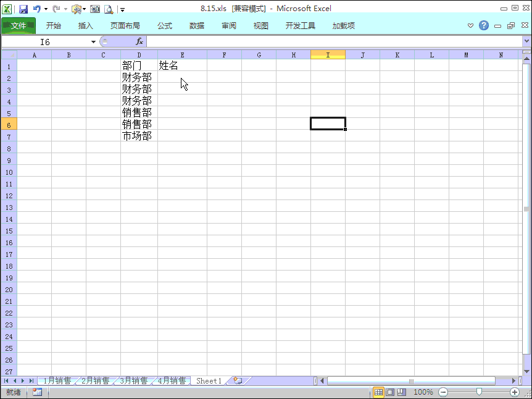Click the tools icon in quick access toolbar
Viewport: 532px width, 399px height.
coord(77,9)
